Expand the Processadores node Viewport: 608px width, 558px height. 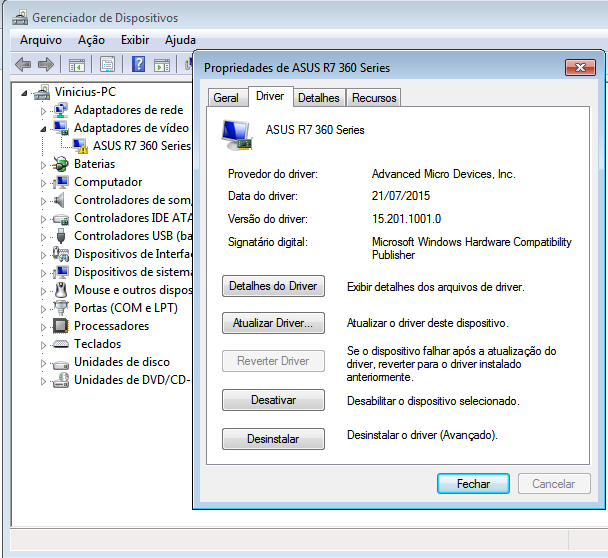point(43,327)
